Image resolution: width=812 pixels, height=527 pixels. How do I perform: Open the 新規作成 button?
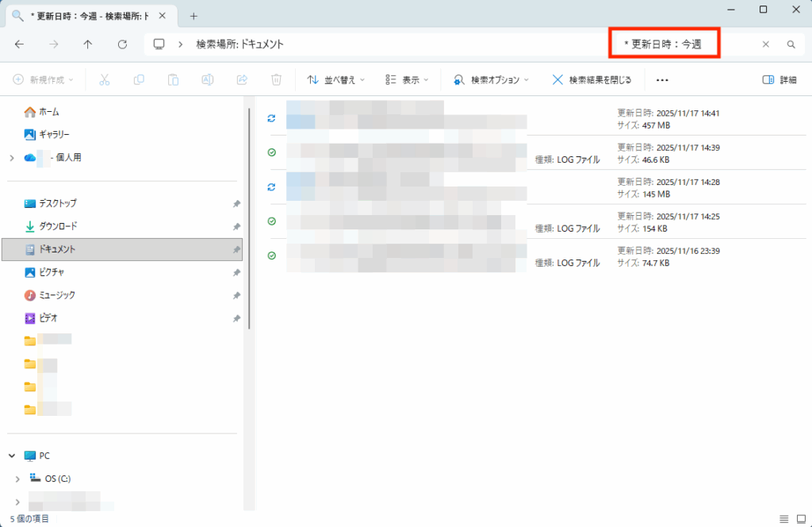click(44, 79)
